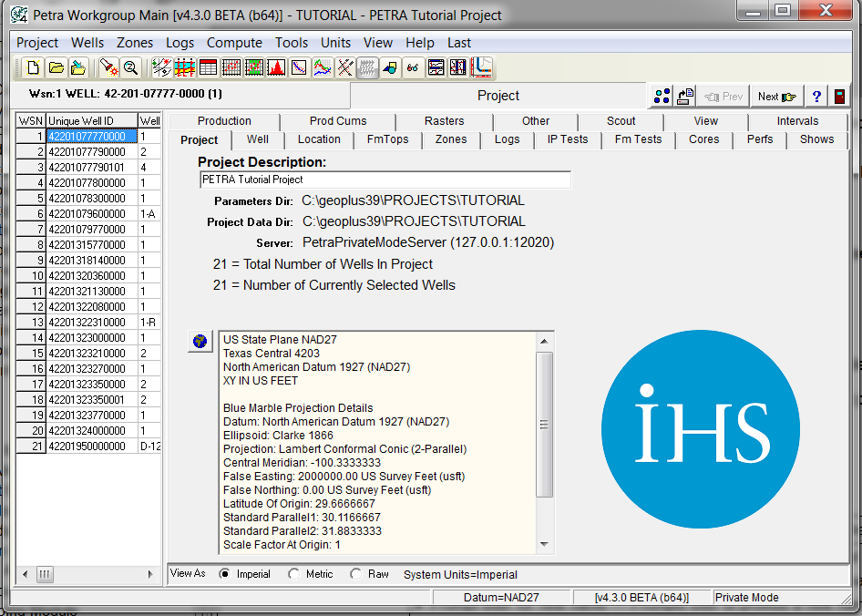
Task: Switch to the Production tab
Action: tap(224, 121)
